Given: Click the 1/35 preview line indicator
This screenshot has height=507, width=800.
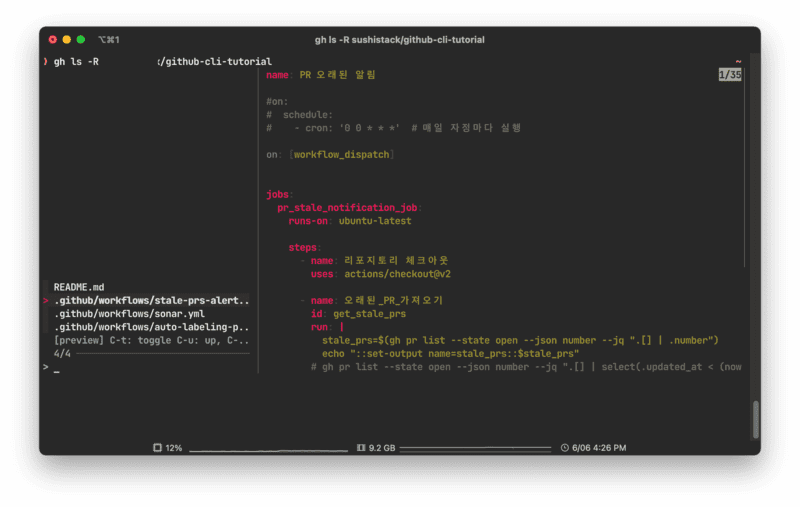Looking at the screenshot, I should pyautogui.click(x=729, y=75).
